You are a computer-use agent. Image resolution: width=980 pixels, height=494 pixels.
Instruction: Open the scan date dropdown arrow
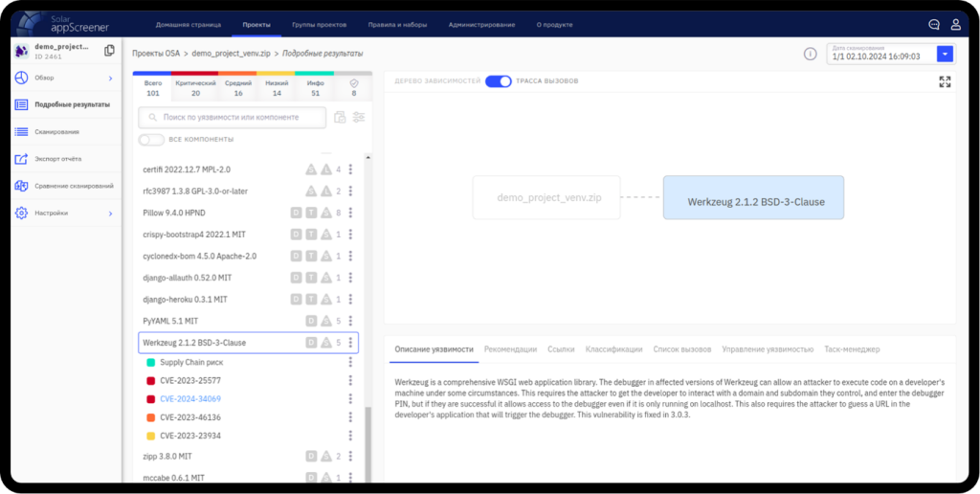[x=945, y=55]
